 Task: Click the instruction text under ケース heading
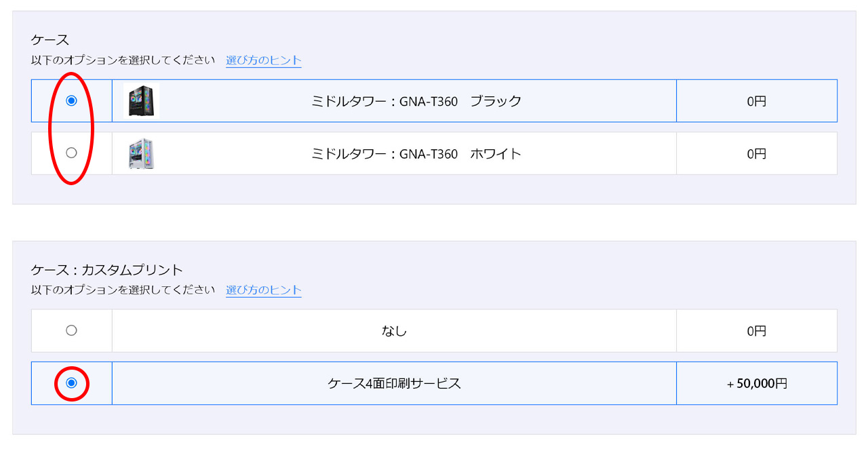click(x=123, y=60)
